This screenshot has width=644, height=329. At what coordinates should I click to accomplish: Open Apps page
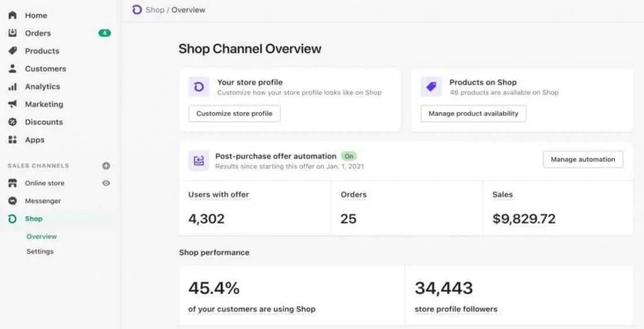[x=35, y=140]
